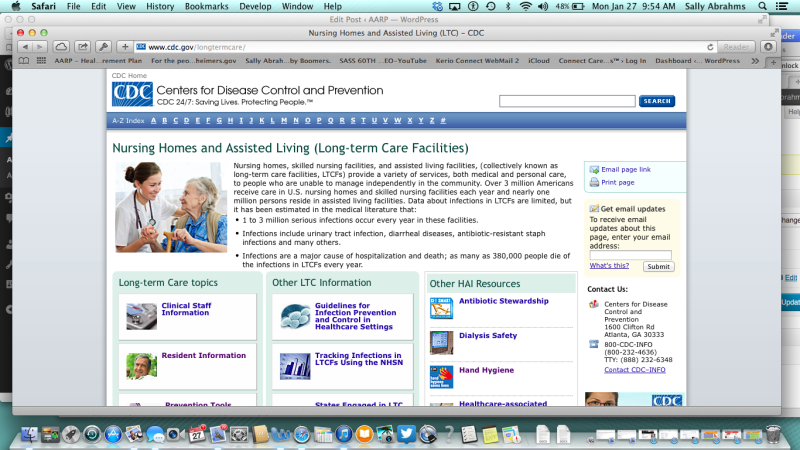Image resolution: width=800 pixels, height=450 pixels.
Task: Click the Email page link envelope icon
Action: [x=594, y=169]
